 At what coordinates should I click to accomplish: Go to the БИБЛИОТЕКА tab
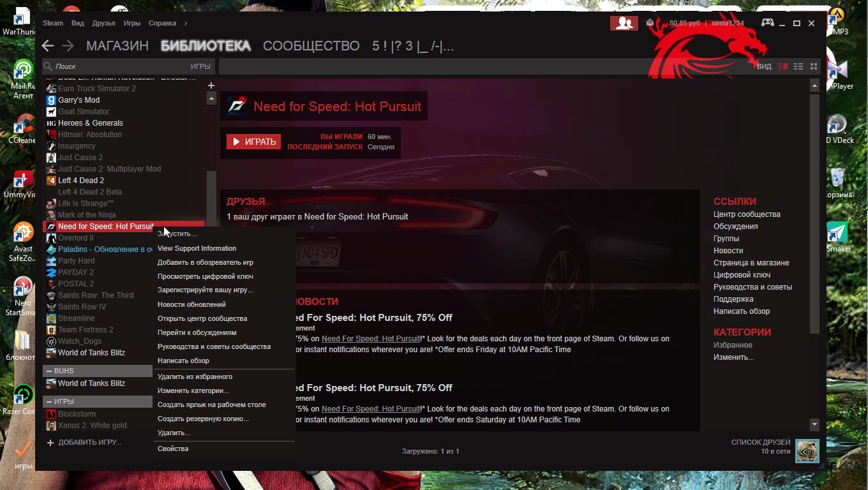click(206, 46)
